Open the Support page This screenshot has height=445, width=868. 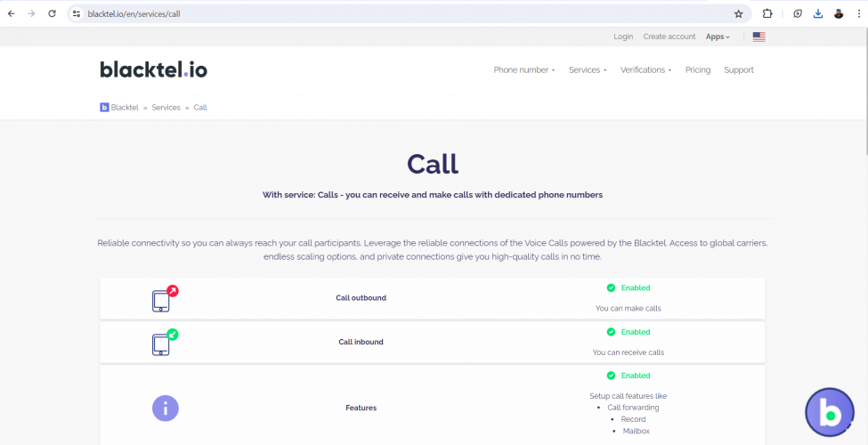(738, 69)
